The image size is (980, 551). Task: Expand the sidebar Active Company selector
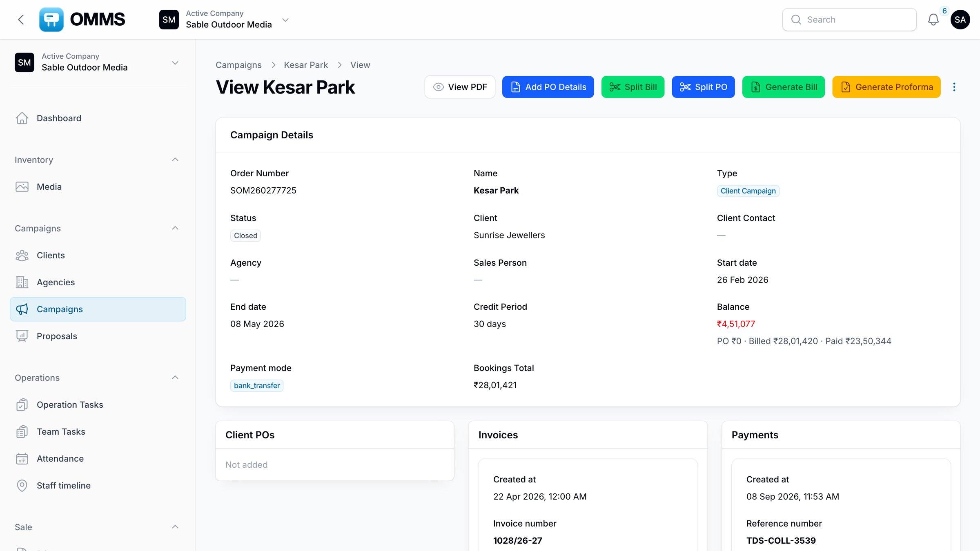click(x=175, y=62)
